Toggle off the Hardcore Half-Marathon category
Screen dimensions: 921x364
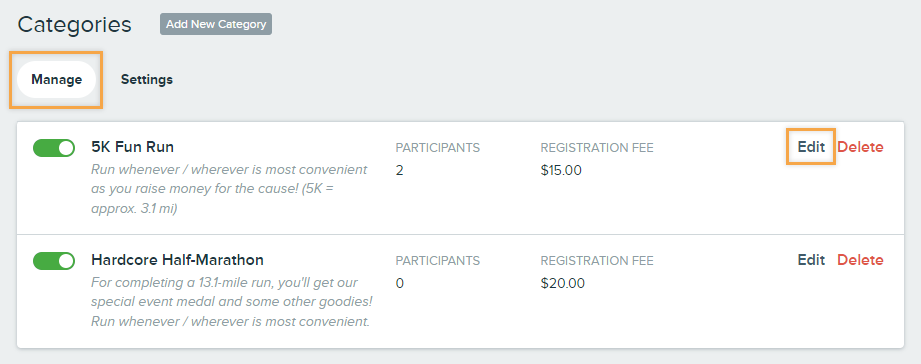coord(54,261)
